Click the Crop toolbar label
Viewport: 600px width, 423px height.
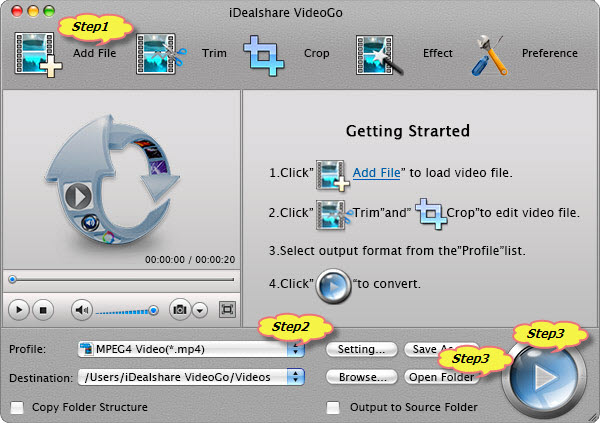click(x=316, y=53)
